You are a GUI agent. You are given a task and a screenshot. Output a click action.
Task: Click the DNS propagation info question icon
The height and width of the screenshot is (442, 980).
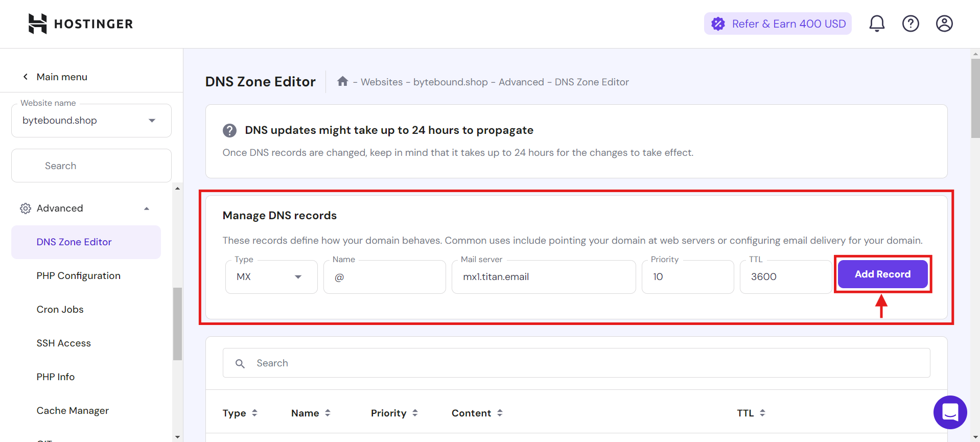[x=229, y=130]
